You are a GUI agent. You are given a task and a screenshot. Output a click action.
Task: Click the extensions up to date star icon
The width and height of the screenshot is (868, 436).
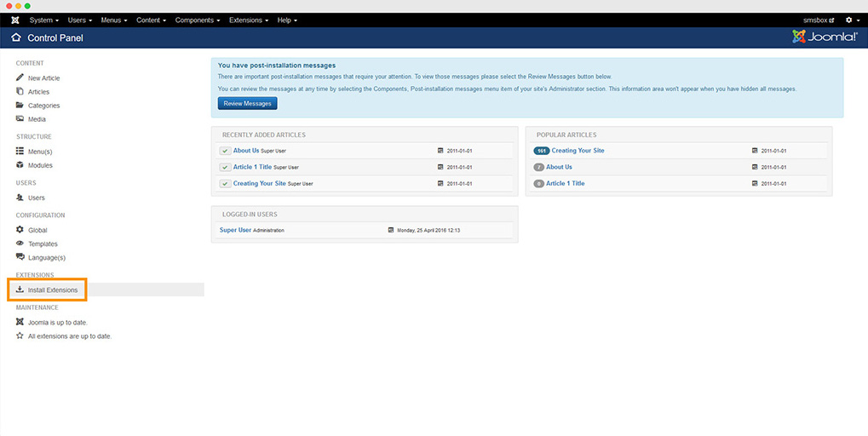20,336
